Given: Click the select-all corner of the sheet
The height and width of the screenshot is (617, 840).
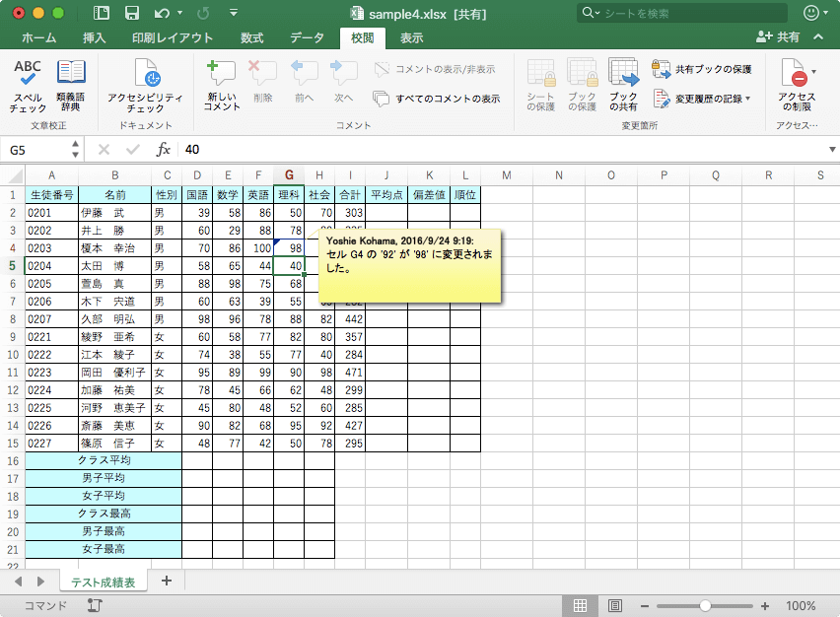Looking at the screenshot, I should (x=13, y=175).
